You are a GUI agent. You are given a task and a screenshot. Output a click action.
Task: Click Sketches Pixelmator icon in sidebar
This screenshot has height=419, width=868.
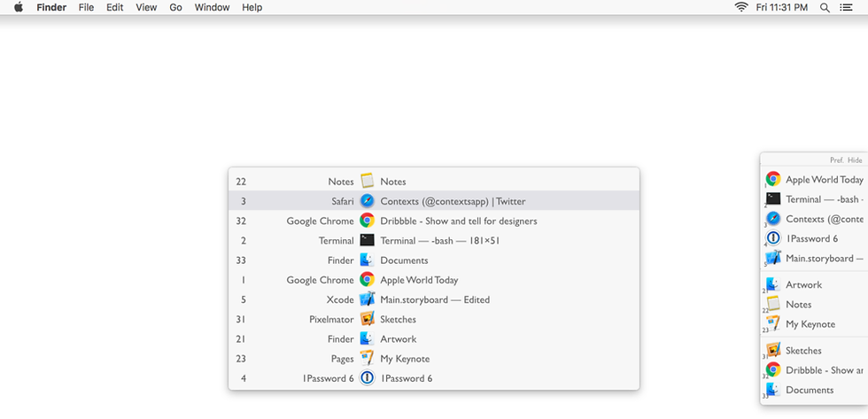coord(773,351)
